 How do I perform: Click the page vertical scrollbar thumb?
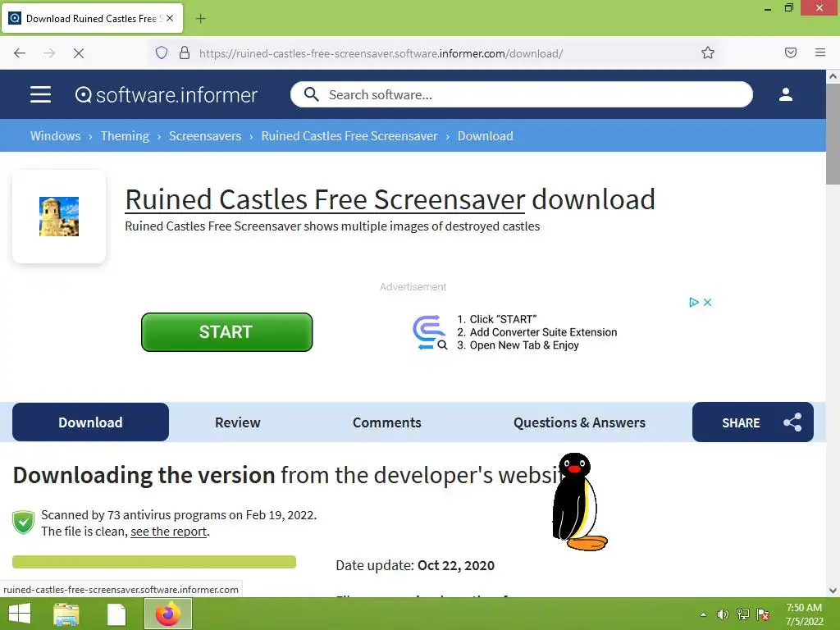[x=833, y=134]
